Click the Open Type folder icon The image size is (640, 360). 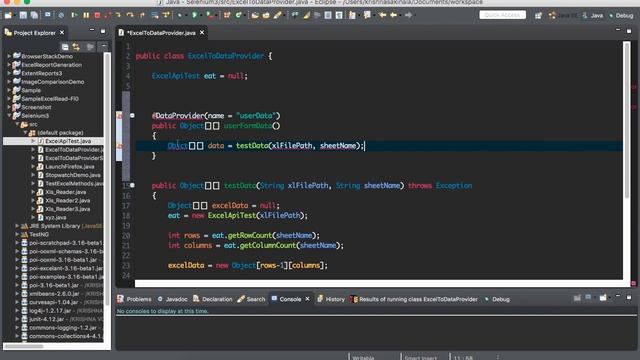pos(255,15)
